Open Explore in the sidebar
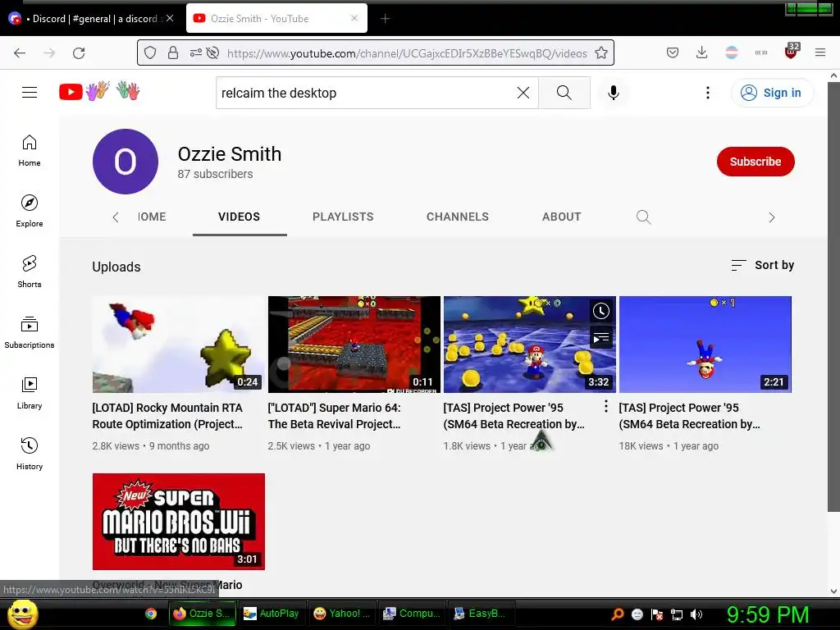 [30, 211]
